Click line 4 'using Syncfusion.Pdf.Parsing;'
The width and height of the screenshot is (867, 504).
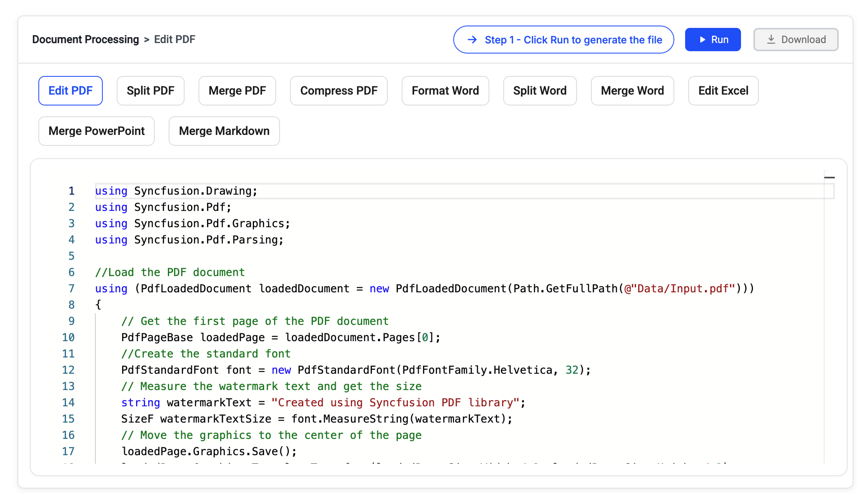(190, 240)
